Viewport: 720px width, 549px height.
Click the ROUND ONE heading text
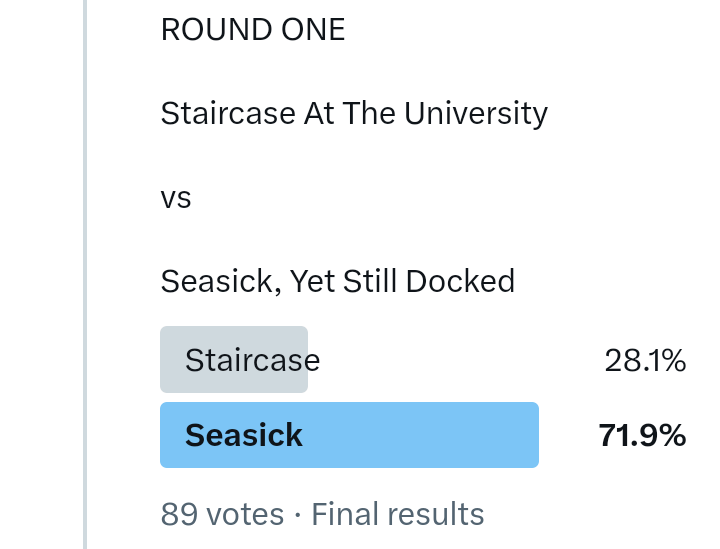pos(253,30)
